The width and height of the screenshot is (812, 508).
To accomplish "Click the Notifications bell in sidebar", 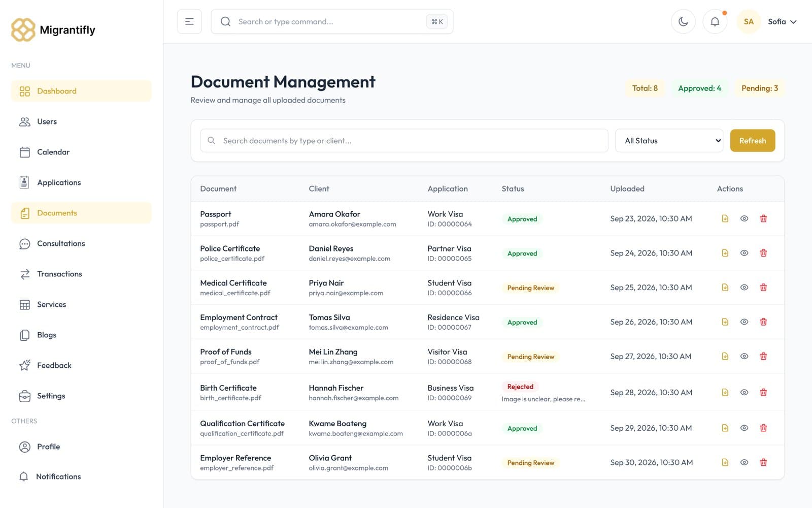I will pos(24,477).
